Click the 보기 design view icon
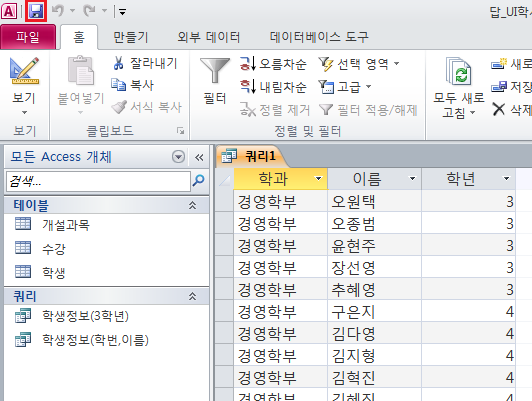 click(24, 71)
